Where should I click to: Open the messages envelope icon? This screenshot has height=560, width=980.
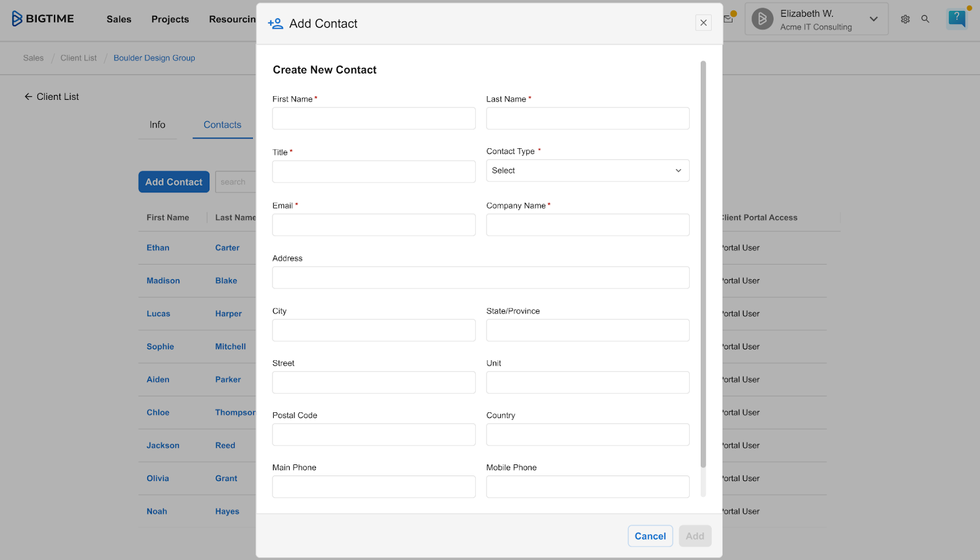[x=728, y=18]
